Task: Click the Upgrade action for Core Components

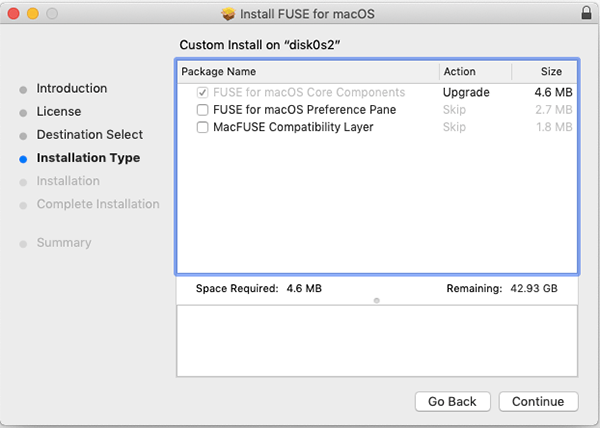Action: click(x=466, y=93)
